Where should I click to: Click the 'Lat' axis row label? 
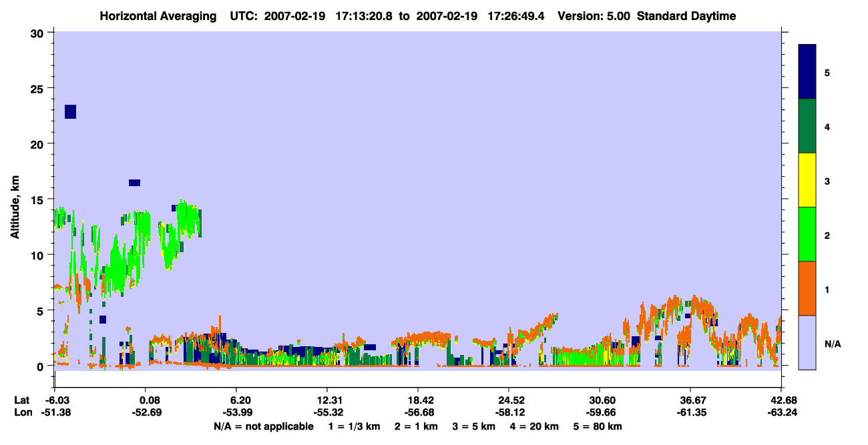pos(21,400)
